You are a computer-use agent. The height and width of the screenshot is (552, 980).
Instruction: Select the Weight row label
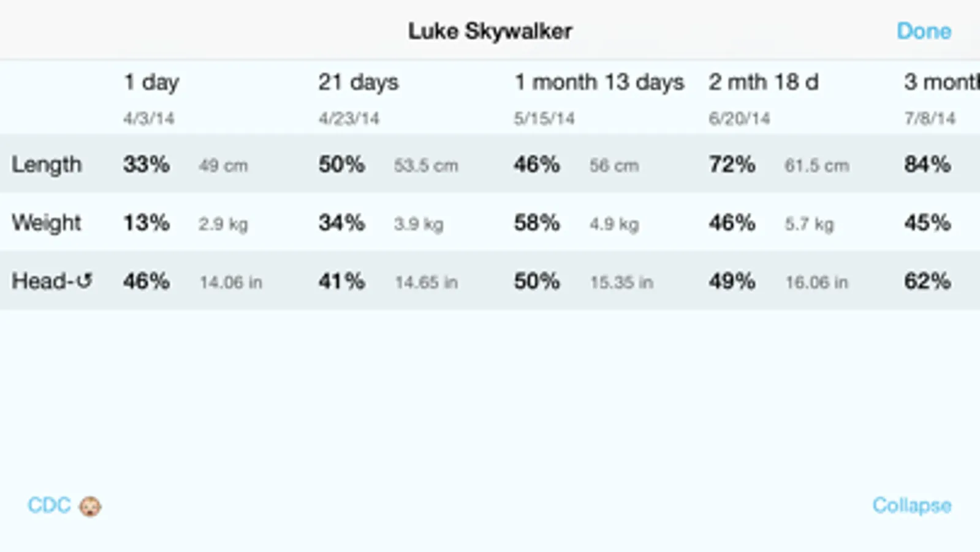47,223
